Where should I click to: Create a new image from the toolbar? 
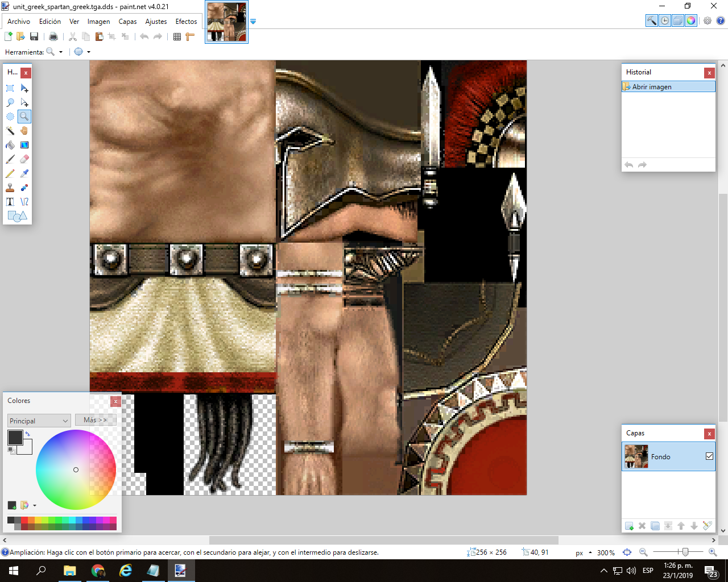click(8, 36)
